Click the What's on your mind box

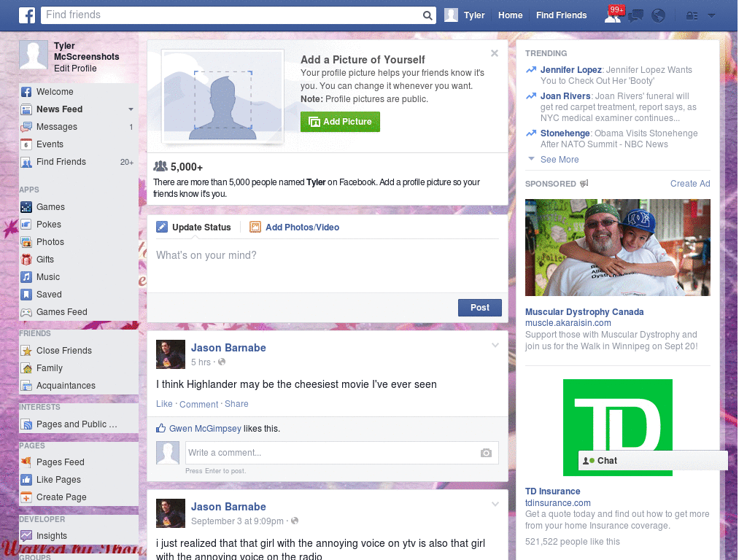pyautogui.click(x=328, y=265)
